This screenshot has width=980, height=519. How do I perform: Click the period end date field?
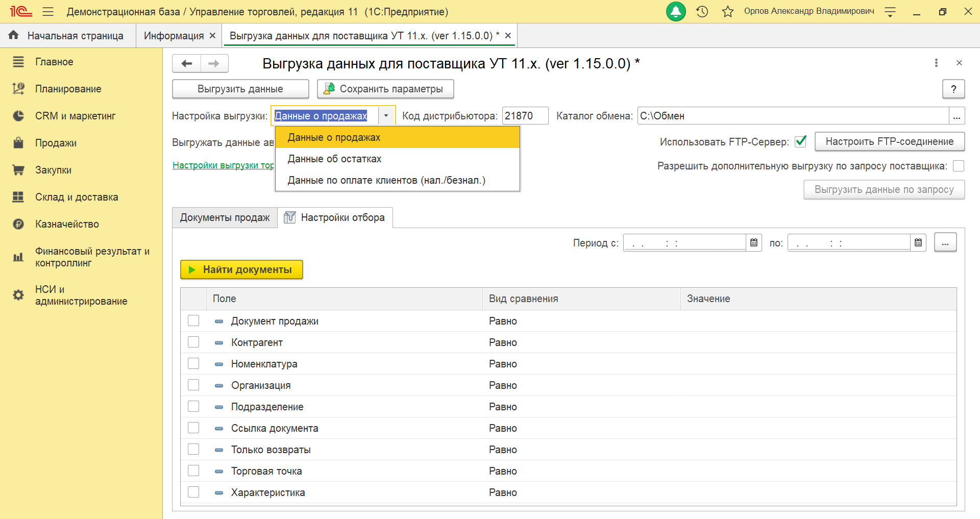pyautogui.click(x=849, y=242)
